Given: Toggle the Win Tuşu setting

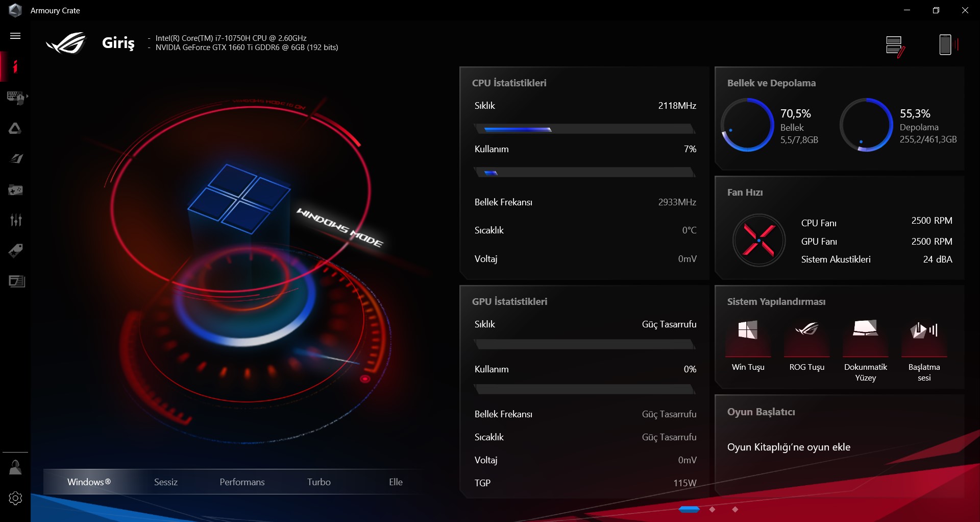Looking at the screenshot, I should (748, 345).
